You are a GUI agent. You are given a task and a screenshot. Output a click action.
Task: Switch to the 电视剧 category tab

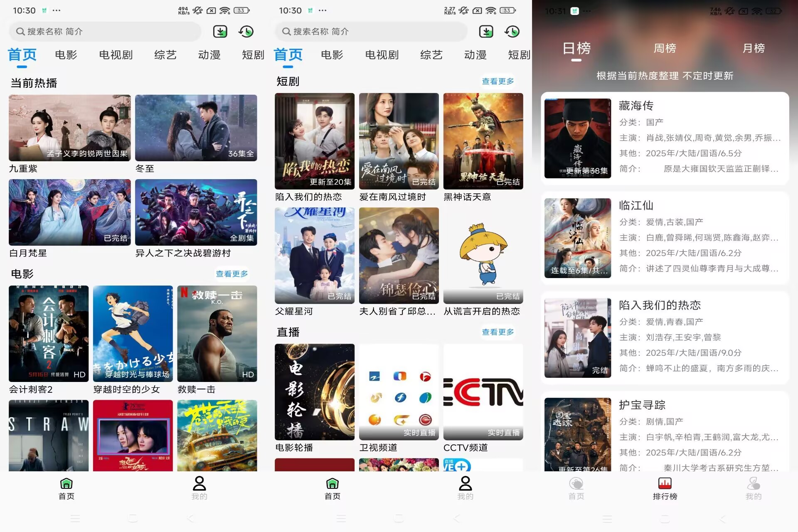(116, 55)
